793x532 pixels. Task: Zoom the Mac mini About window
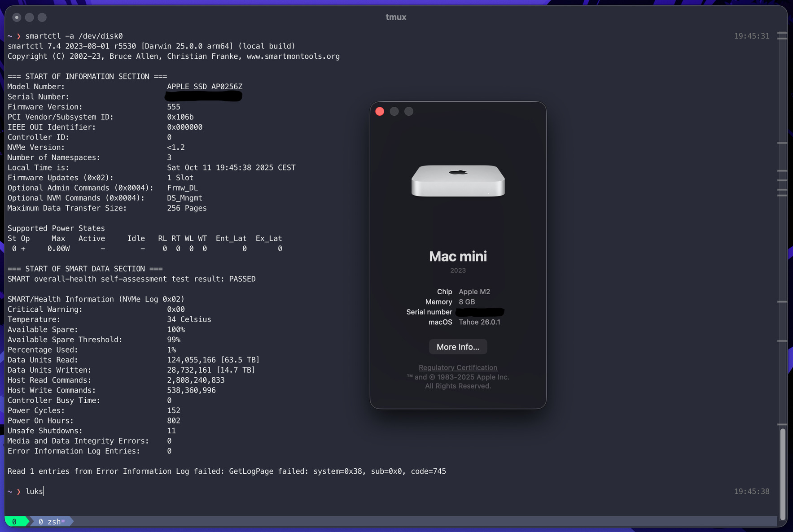coord(408,111)
